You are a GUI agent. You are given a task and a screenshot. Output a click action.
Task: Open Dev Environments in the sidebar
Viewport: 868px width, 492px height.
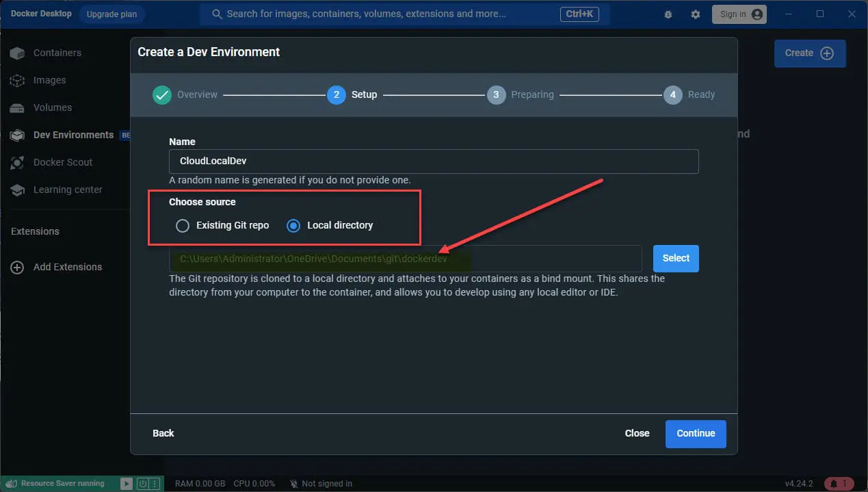point(73,135)
